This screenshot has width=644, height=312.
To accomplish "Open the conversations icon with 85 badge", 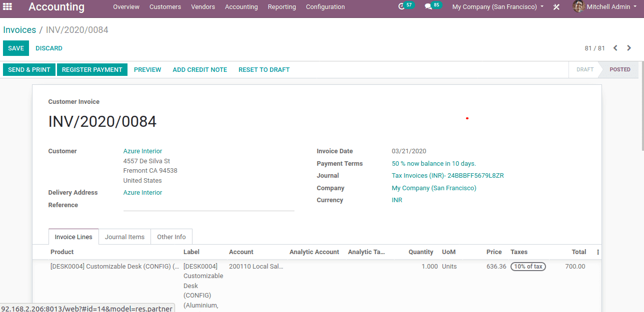I will [433, 6].
